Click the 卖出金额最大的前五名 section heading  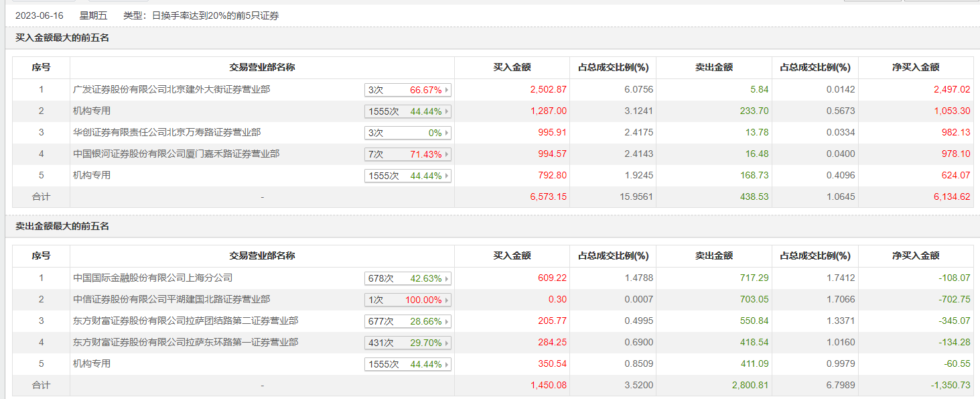[x=62, y=226]
